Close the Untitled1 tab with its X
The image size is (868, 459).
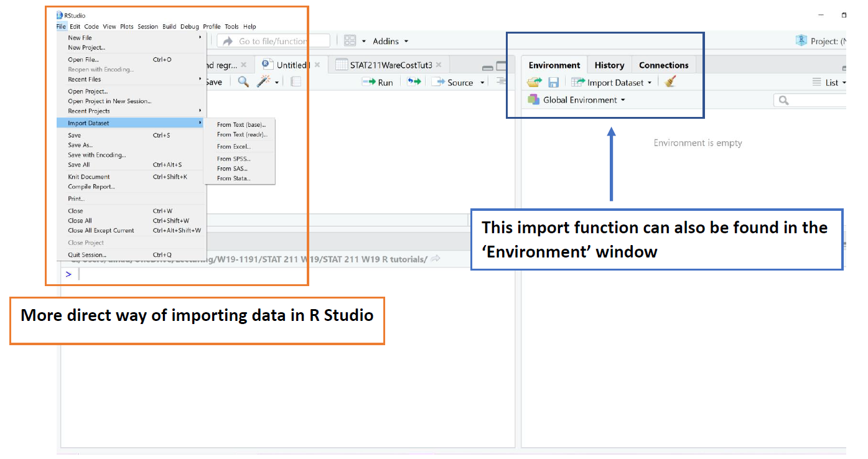pos(317,65)
